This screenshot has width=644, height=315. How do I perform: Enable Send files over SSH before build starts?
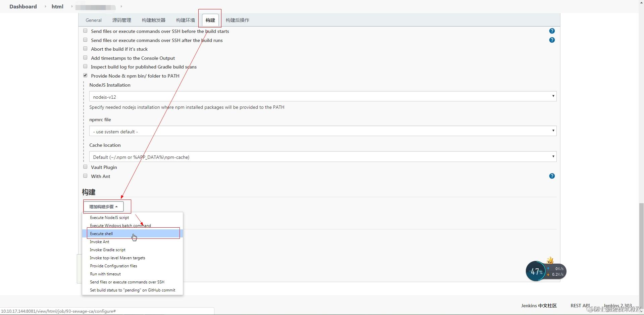tap(85, 31)
